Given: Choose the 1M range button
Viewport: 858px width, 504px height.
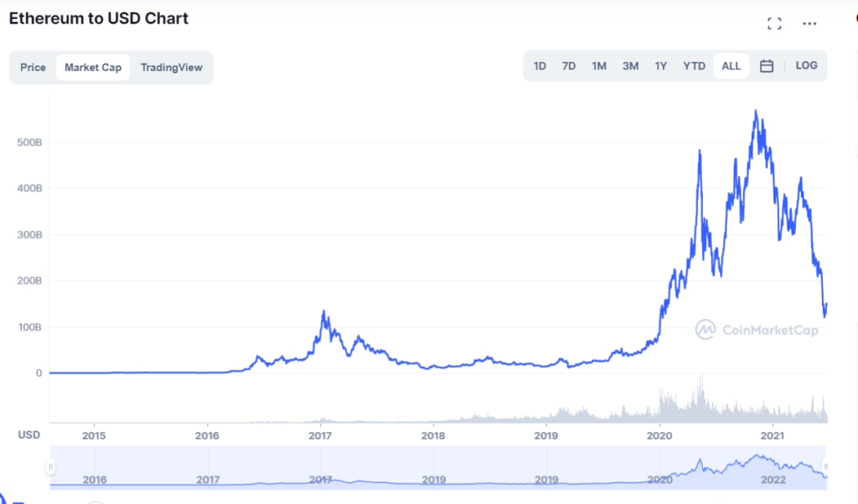Looking at the screenshot, I should pos(599,64).
